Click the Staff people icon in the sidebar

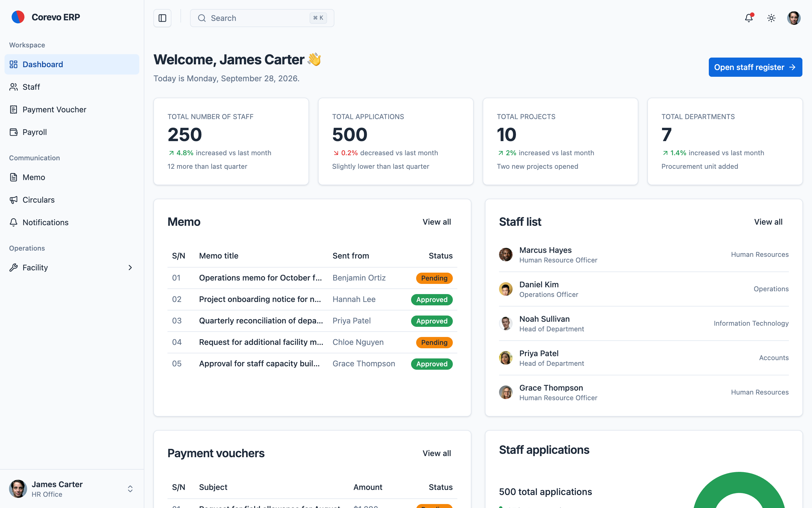(x=14, y=87)
